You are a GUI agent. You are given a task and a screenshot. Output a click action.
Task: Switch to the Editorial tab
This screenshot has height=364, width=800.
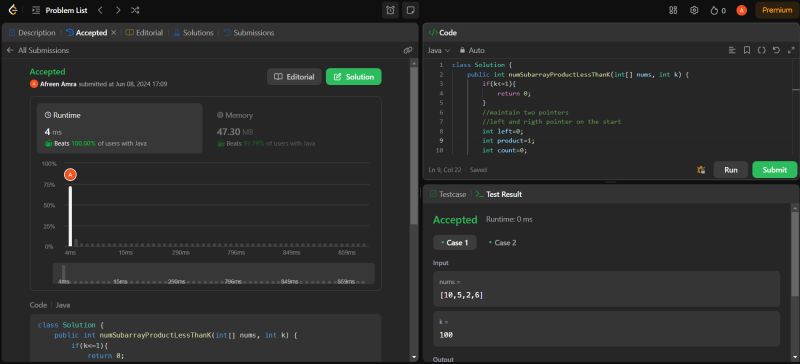coord(144,33)
